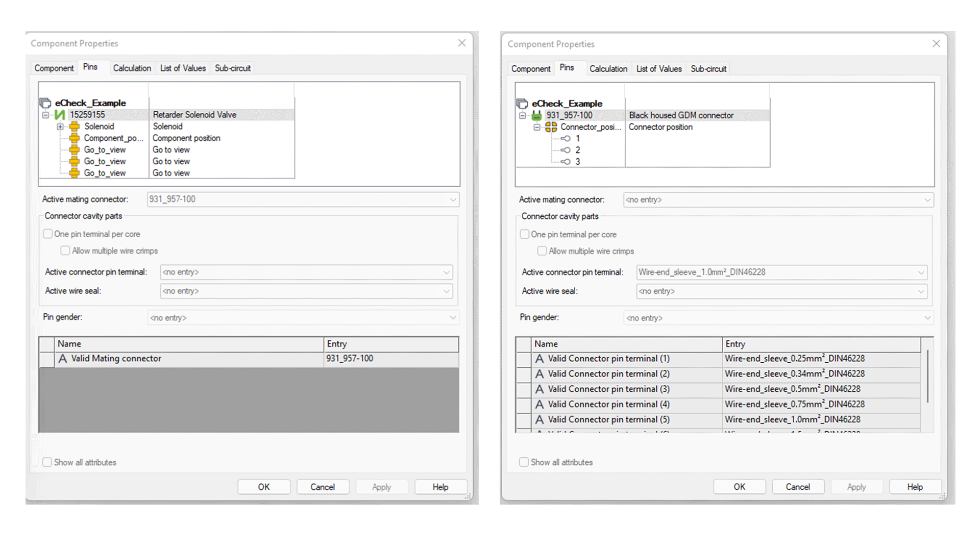980x551 pixels.
Task: Click the Help button
Action: click(x=440, y=486)
